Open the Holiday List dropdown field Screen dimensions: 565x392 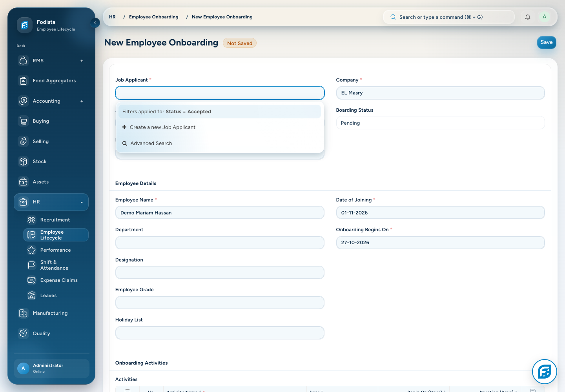coord(220,333)
